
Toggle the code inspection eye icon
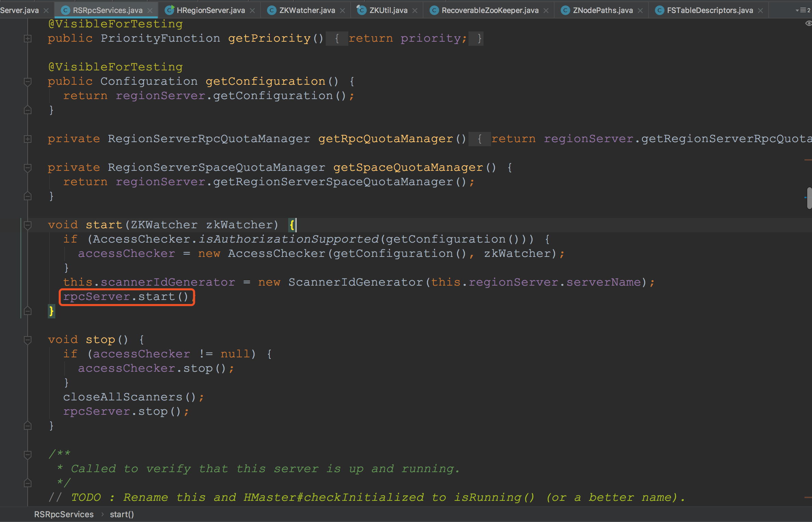pos(808,23)
